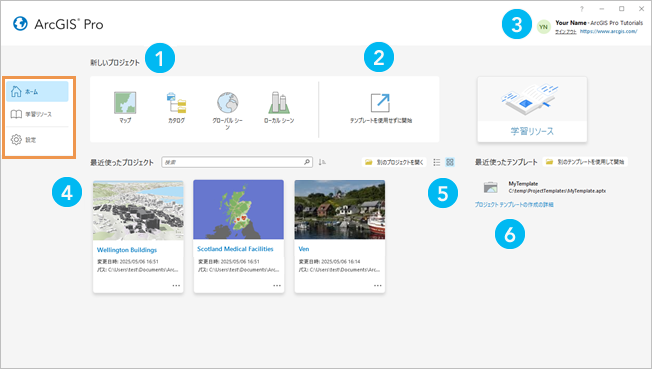
Task: Click the Ven project path text
Action: tap(339, 270)
